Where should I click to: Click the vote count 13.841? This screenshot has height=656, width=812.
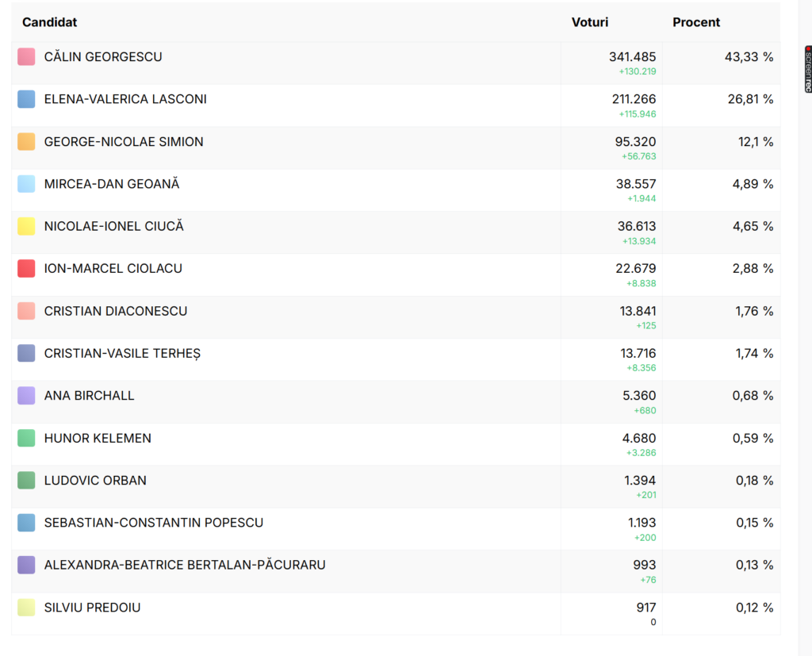pyautogui.click(x=638, y=311)
